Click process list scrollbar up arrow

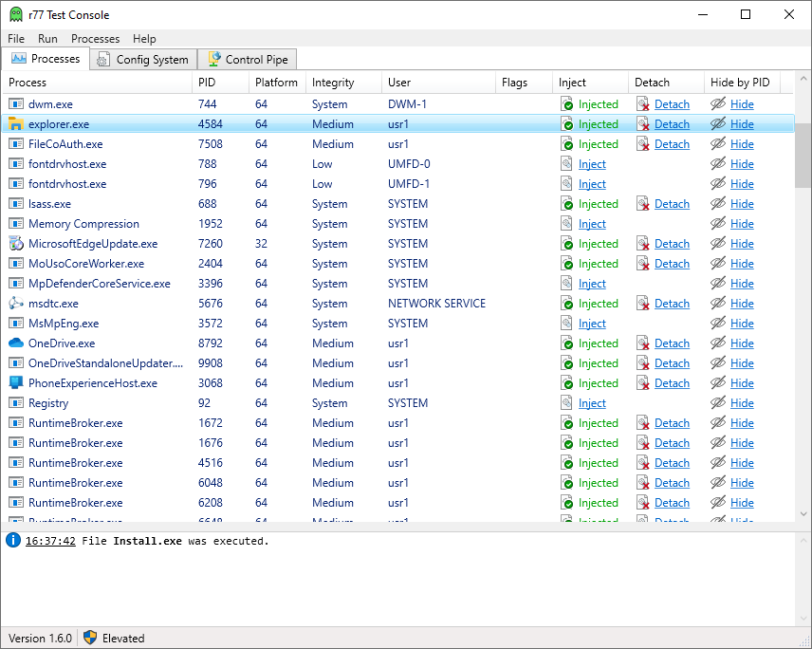click(x=803, y=79)
